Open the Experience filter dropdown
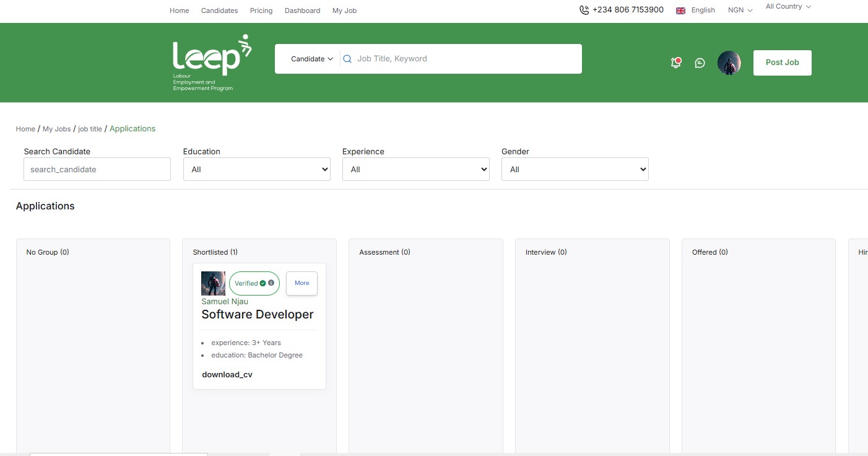Image resolution: width=868 pixels, height=456 pixels. point(415,169)
